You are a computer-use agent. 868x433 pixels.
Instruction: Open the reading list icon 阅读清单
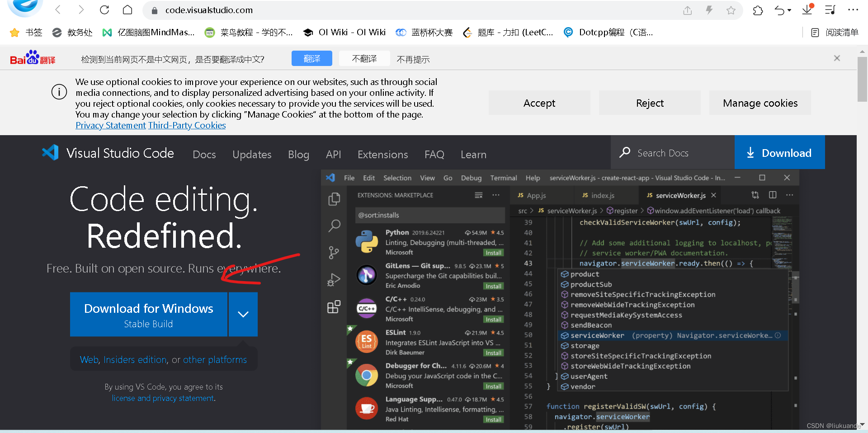pyautogui.click(x=835, y=33)
